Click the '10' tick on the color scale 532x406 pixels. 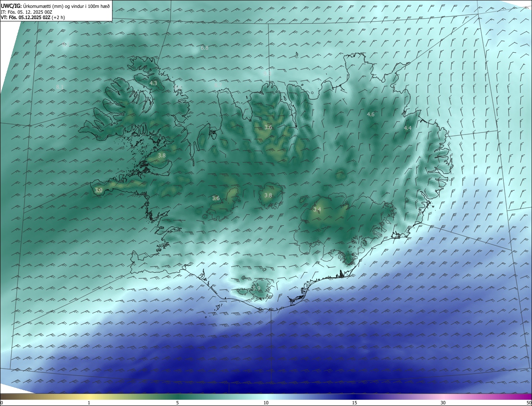tap(266, 403)
